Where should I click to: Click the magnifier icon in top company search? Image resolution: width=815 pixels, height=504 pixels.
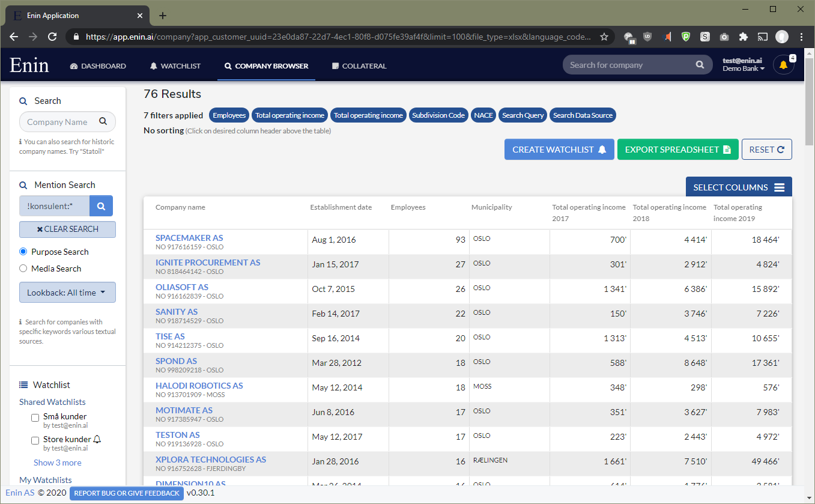coord(700,65)
